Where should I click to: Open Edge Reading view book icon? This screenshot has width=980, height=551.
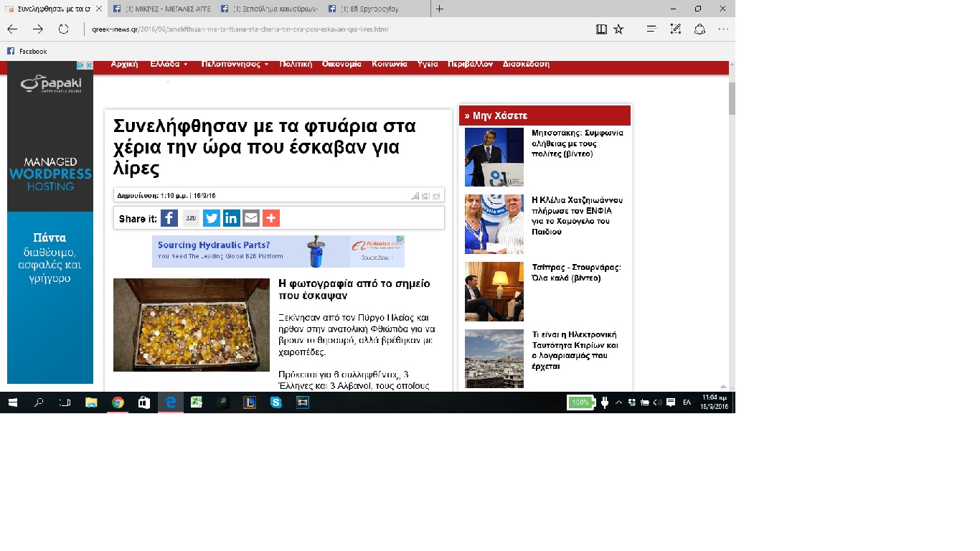601,29
